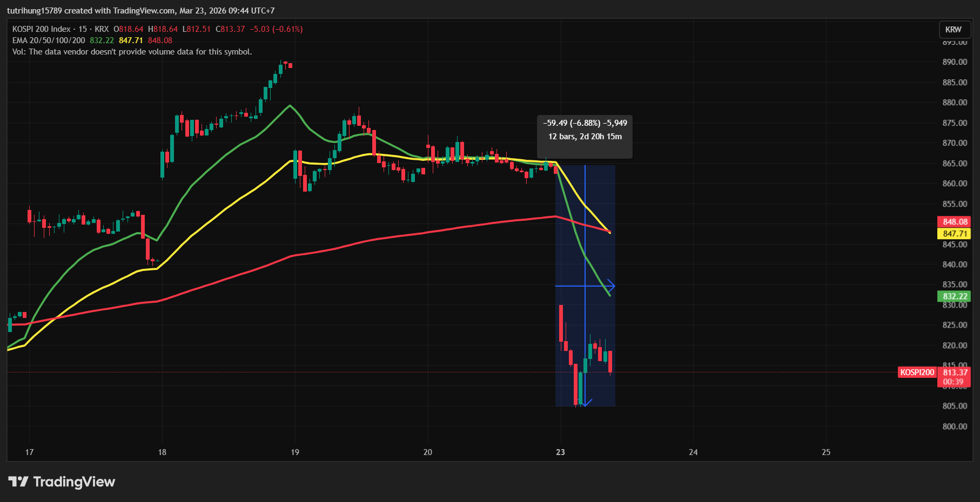980x502 pixels.
Task: Click the red 848.08 EMA price label
Action: tap(954, 222)
